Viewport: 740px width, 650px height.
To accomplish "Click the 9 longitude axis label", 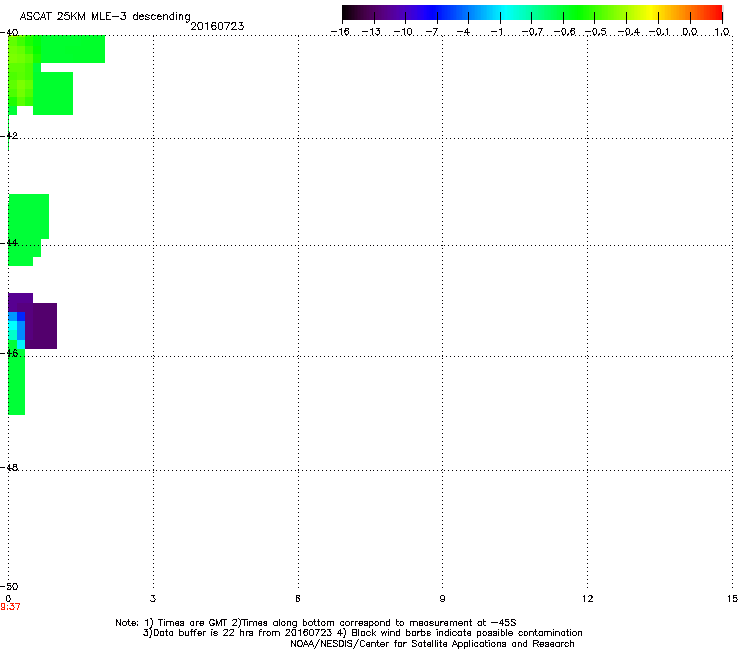I will pos(442,599).
